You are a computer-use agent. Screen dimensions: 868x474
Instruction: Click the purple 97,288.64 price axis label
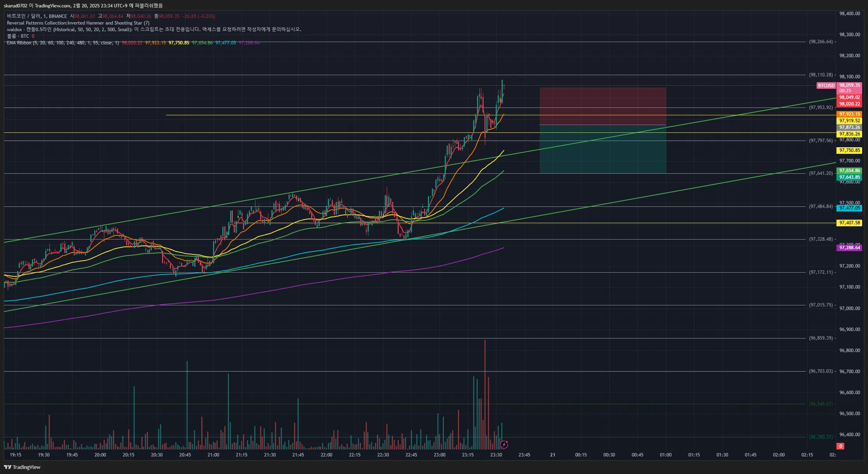tap(850, 248)
